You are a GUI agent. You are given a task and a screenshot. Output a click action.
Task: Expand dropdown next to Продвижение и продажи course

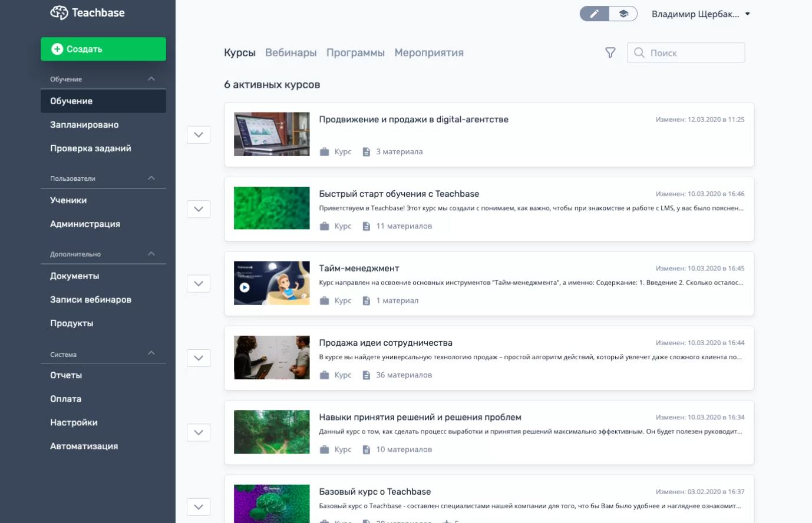(199, 135)
